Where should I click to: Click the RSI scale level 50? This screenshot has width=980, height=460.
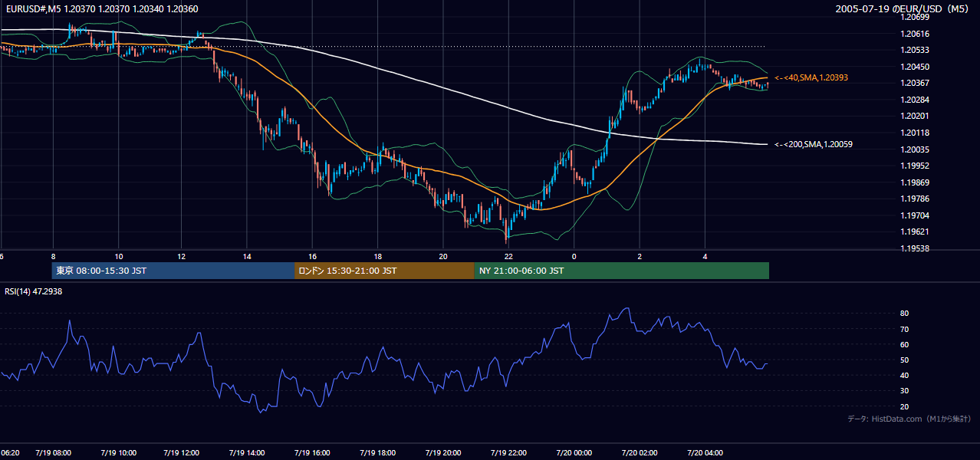tap(904, 360)
